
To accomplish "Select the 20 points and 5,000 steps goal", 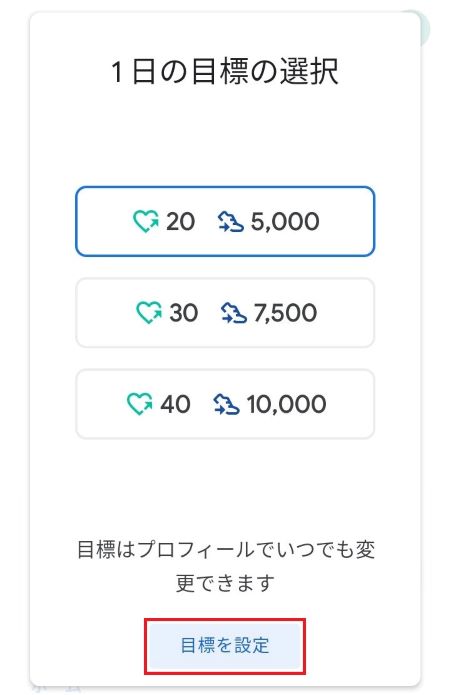I will point(225,221).
